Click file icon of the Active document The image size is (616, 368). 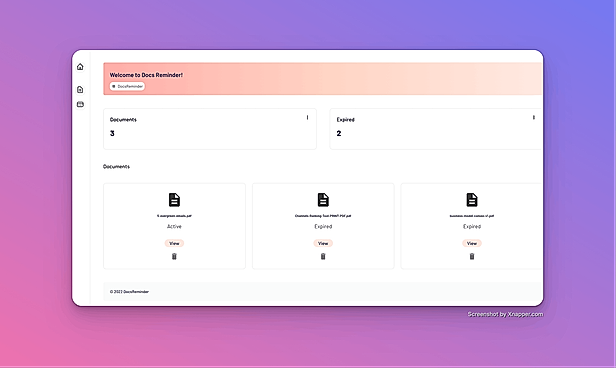[x=174, y=200]
